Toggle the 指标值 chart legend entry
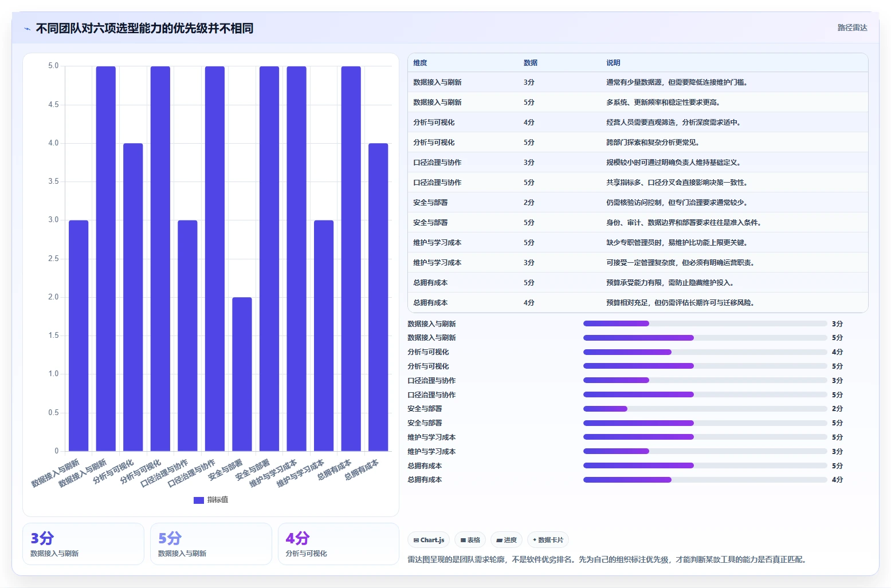This screenshot has width=891, height=588. 211,500
